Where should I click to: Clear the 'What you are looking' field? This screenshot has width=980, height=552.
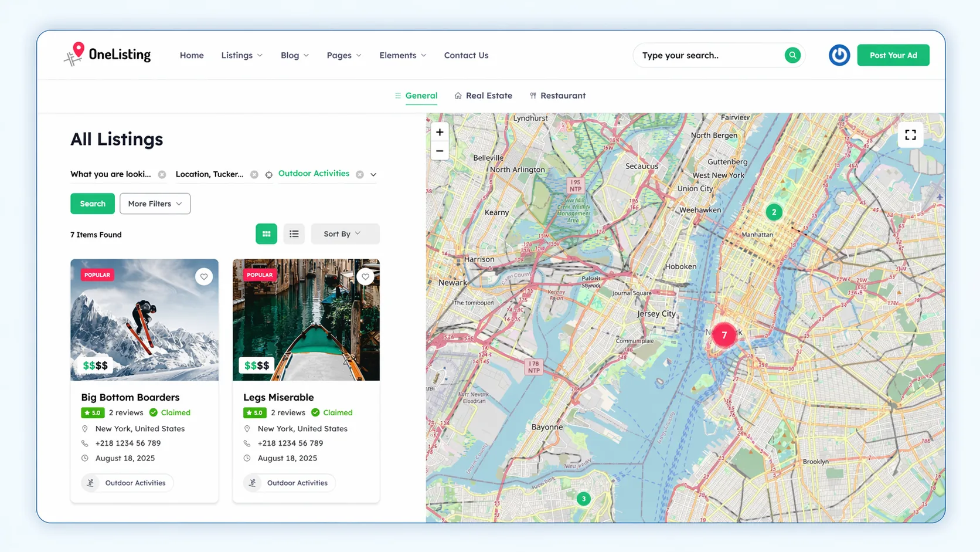click(x=162, y=174)
